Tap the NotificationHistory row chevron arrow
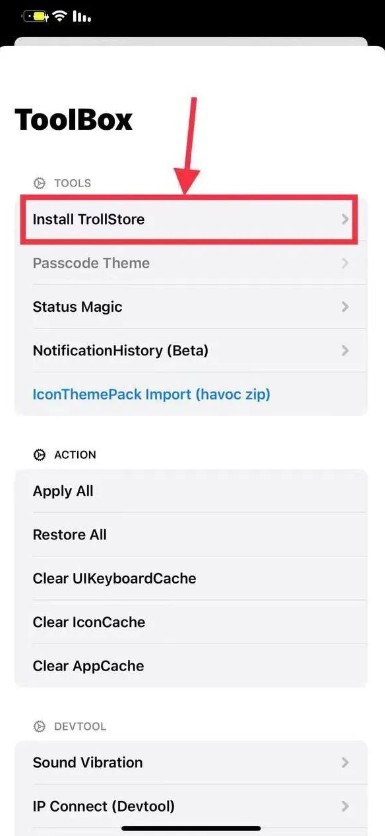385x836 pixels. pyautogui.click(x=346, y=350)
